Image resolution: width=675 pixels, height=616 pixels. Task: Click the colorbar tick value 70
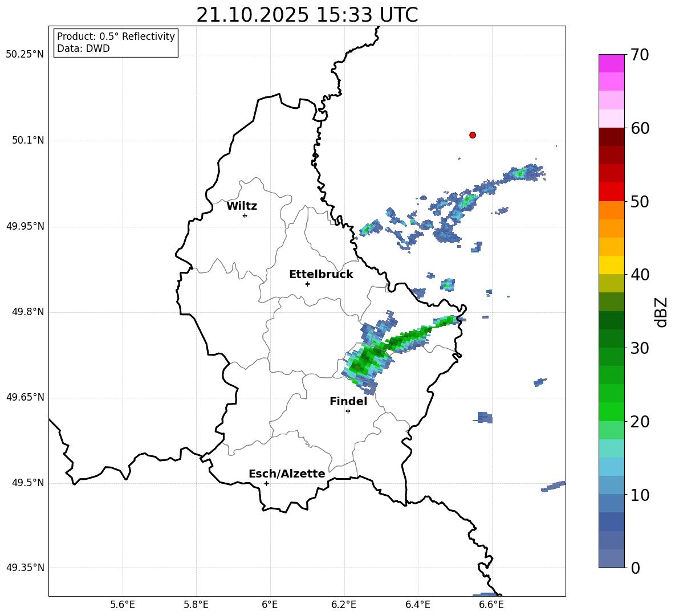[x=640, y=55]
